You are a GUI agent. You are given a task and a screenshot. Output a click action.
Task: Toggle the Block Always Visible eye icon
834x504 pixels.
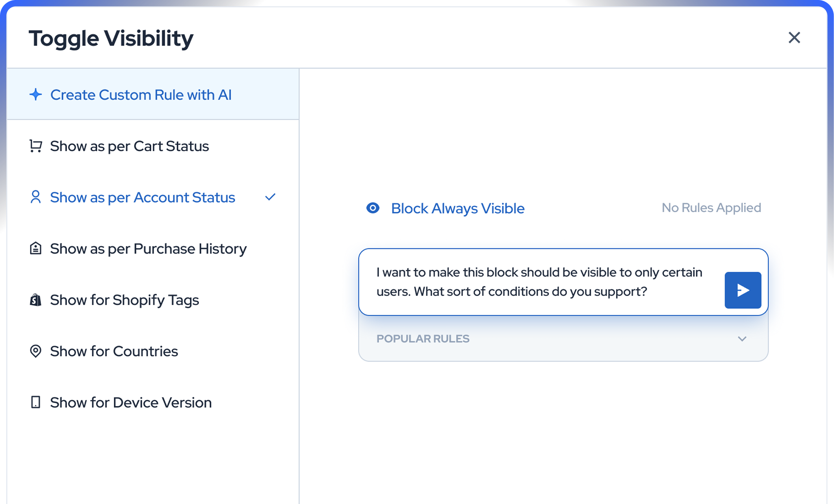373,208
